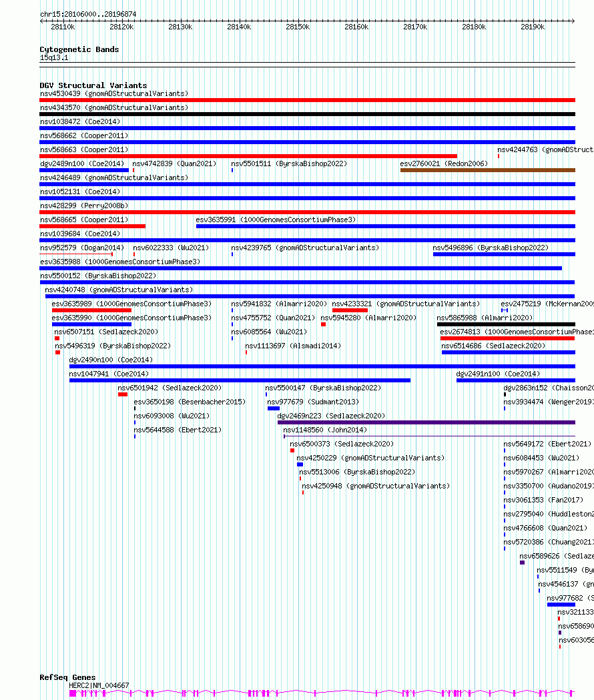The height and width of the screenshot is (700, 594).
Task: Select nsv4240748 gnomAD variant
Action: pyautogui.click(x=119, y=290)
